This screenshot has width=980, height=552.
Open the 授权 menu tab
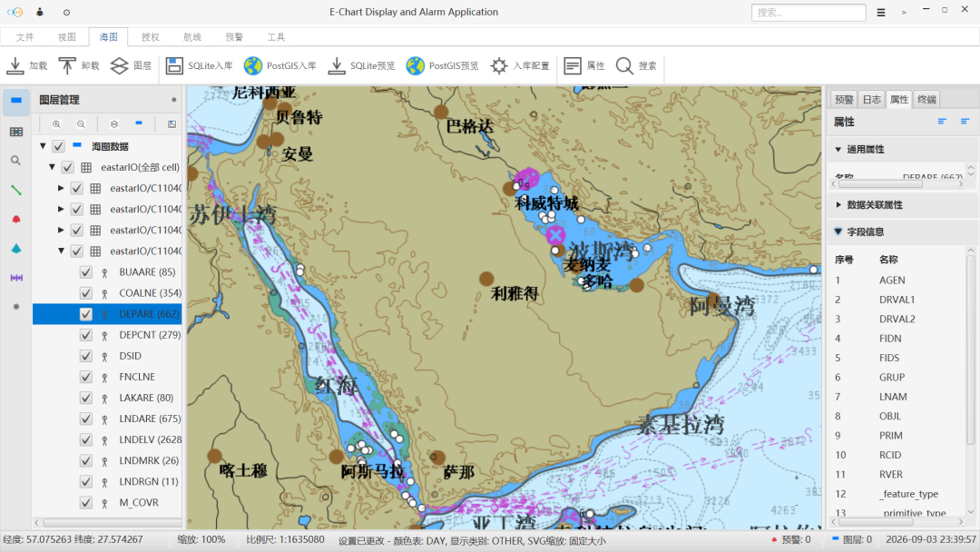[x=150, y=37]
